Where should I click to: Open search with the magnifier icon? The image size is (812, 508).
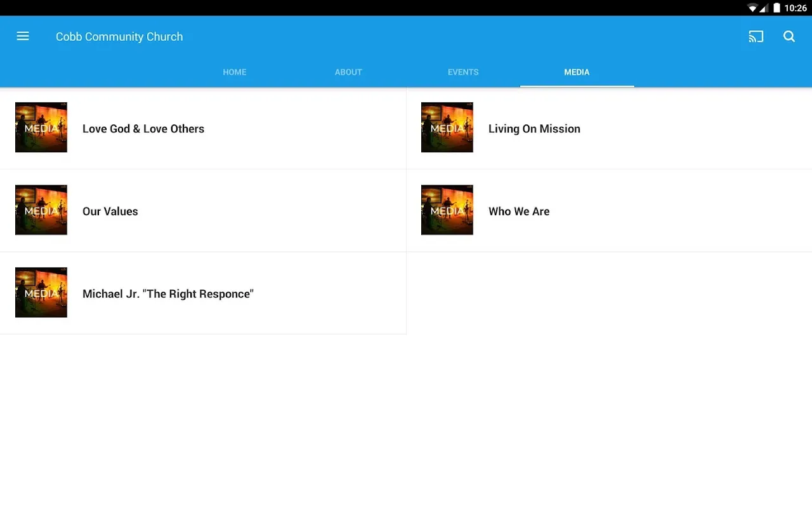(789, 36)
